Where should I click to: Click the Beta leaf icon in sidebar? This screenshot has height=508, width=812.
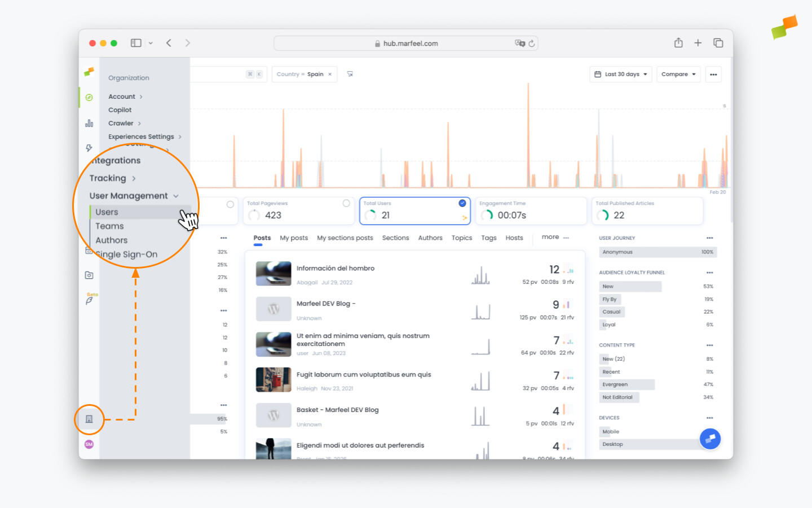click(x=89, y=300)
